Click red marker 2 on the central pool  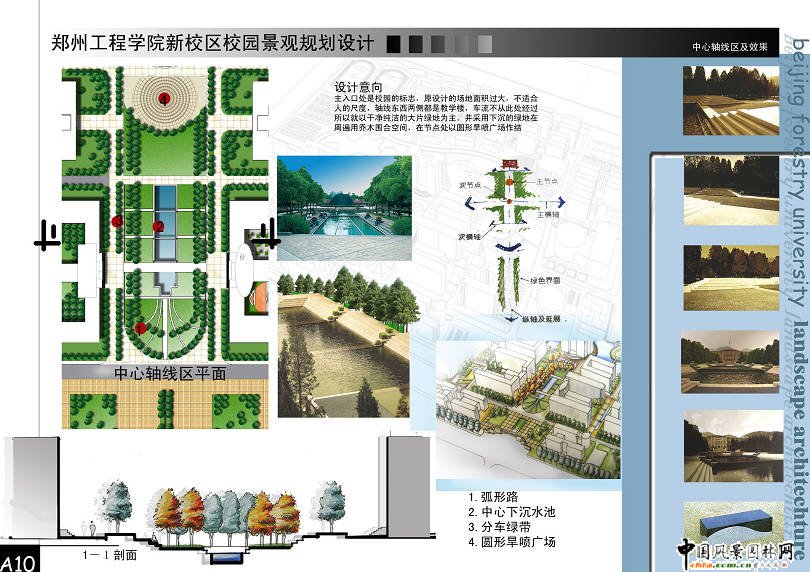(158, 226)
